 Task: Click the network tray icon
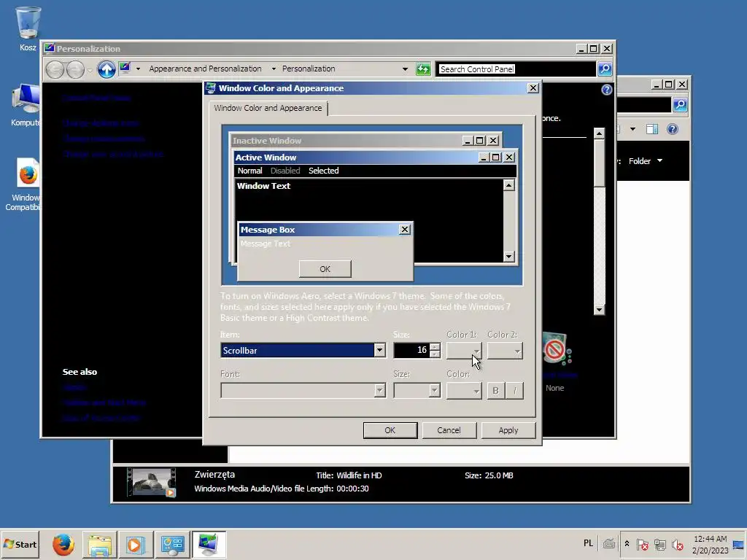coord(659,544)
